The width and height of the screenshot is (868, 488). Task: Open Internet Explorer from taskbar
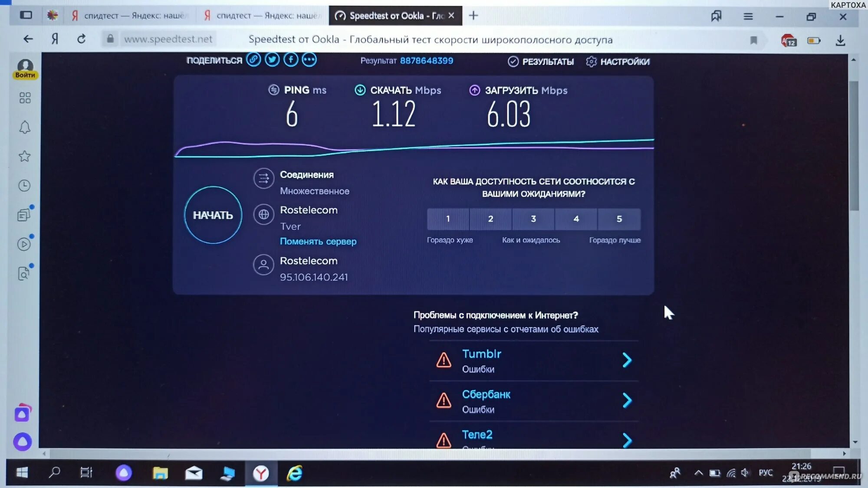(x=295, y=473)
